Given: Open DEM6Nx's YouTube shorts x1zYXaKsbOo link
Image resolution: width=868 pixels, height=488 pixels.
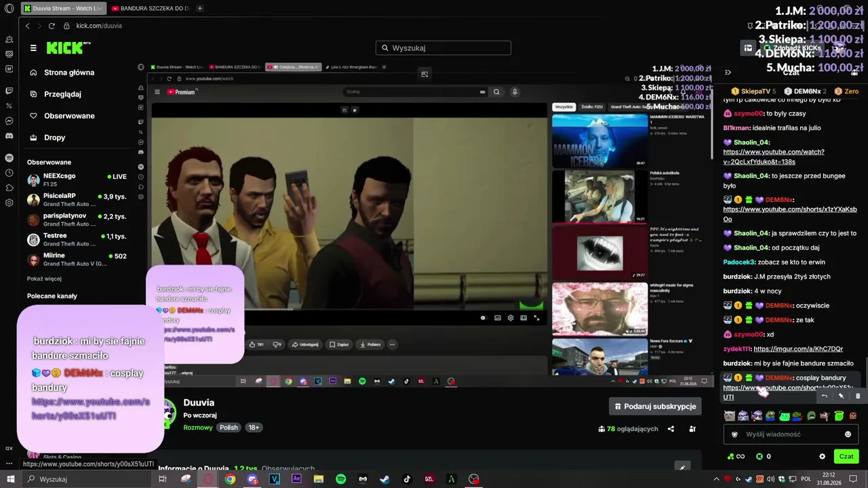Looking at the screenshot, I should pyautogui.click(x=790, y=214).
